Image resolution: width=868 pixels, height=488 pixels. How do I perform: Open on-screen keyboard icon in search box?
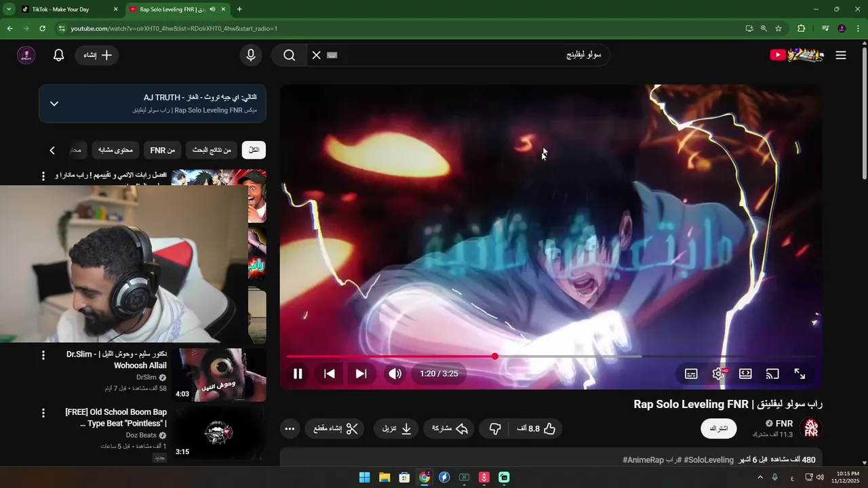pyautogui.click(x=332, y=55)
